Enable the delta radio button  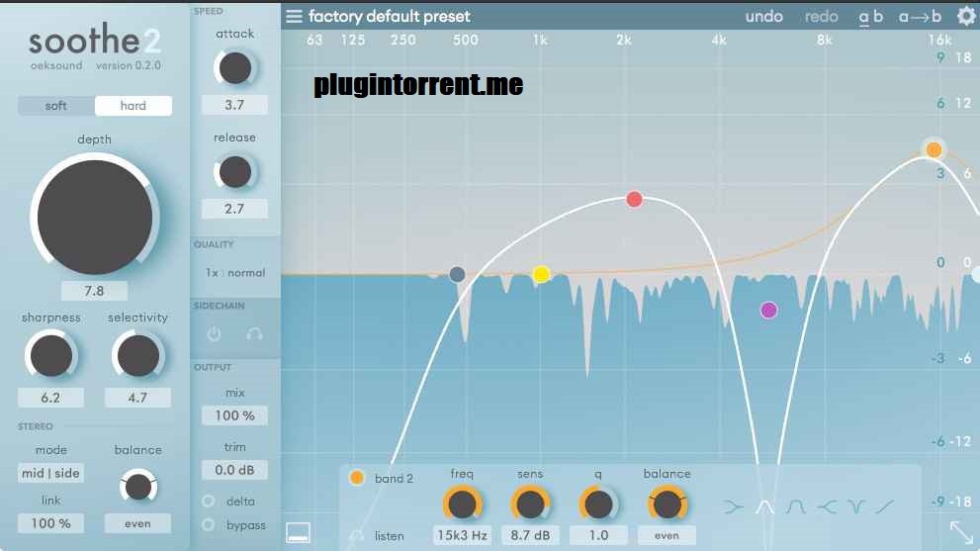point(208,501)
